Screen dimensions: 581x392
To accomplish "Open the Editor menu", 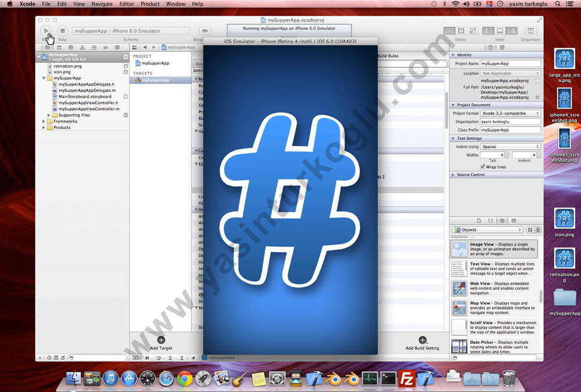I will [127, 4].
